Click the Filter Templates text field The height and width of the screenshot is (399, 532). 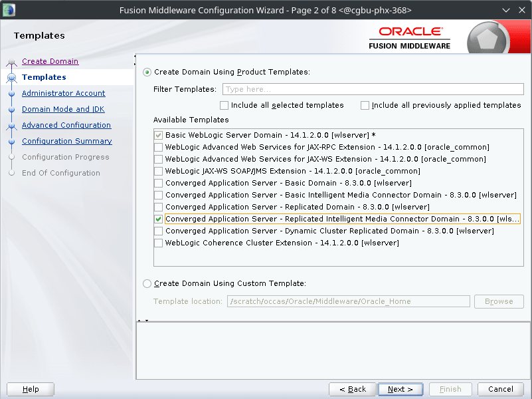pyautogui.click(x=373, y=89)
